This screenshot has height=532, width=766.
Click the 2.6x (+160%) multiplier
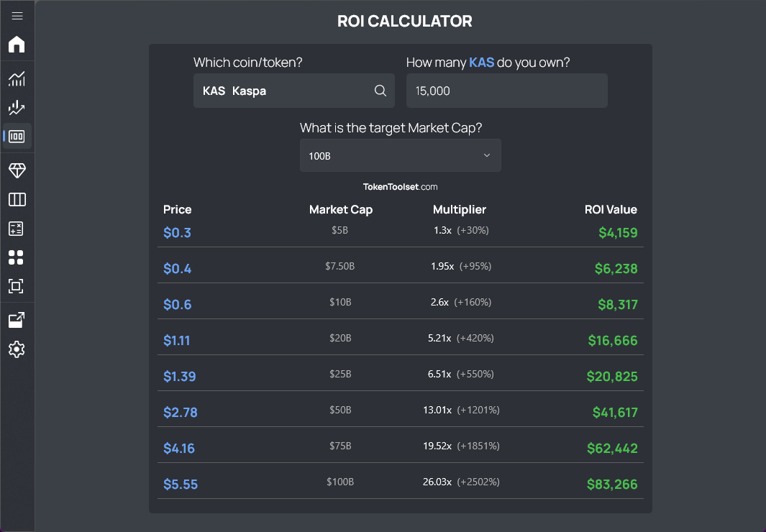[x=461, y=302]
